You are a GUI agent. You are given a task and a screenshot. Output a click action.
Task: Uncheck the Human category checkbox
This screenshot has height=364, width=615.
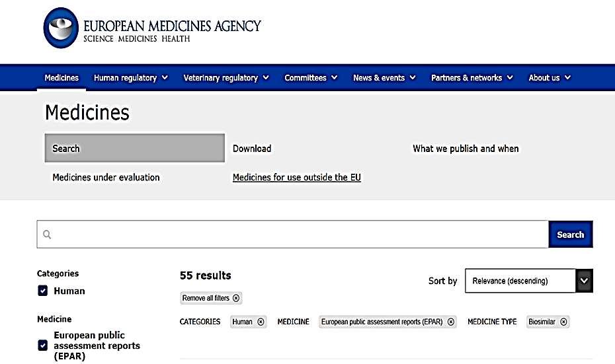pyautogui.click(x=43, y=291)
